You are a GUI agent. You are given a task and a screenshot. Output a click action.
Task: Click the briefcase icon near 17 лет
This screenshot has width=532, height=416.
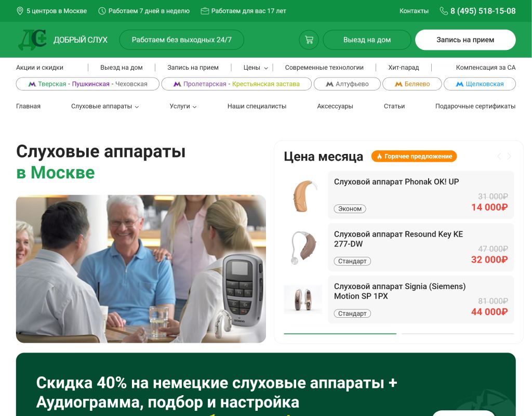pyautogui.click(x=205, y=11)
